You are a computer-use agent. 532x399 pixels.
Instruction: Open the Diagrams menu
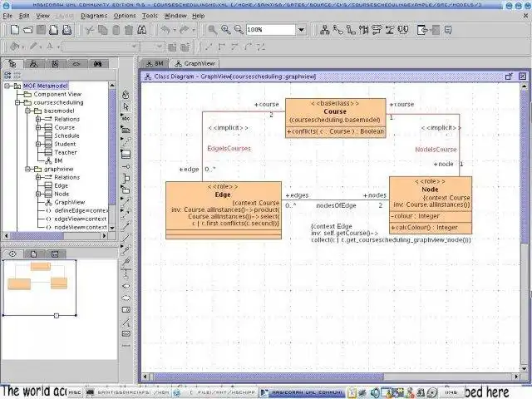tap(94, 16)
